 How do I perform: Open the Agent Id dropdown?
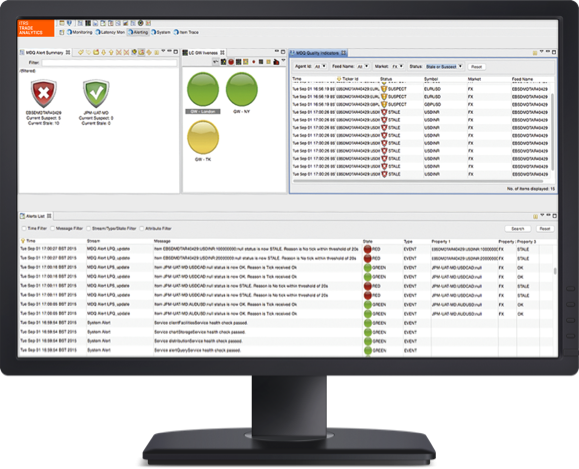pos(320,66)
